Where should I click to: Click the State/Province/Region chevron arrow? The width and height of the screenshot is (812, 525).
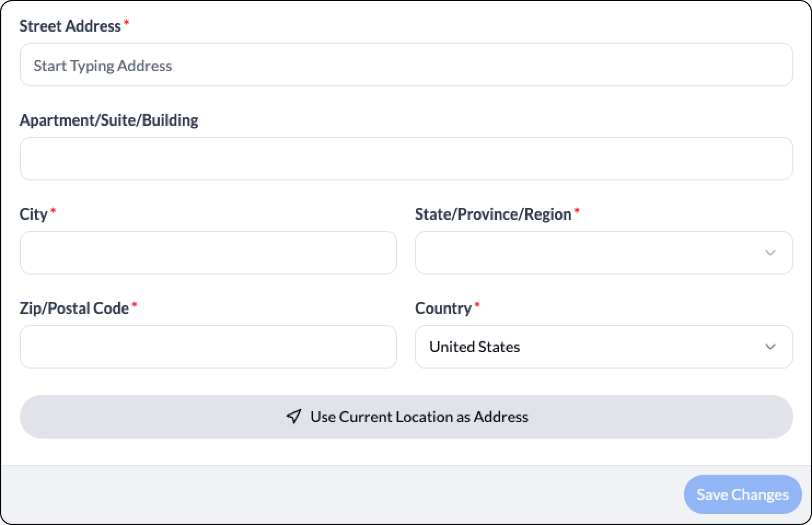tap(770, 253)
